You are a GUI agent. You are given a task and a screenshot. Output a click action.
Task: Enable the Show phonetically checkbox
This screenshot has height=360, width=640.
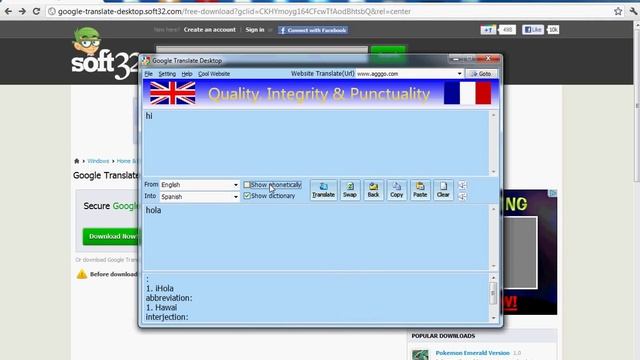[x=247, y=185]
